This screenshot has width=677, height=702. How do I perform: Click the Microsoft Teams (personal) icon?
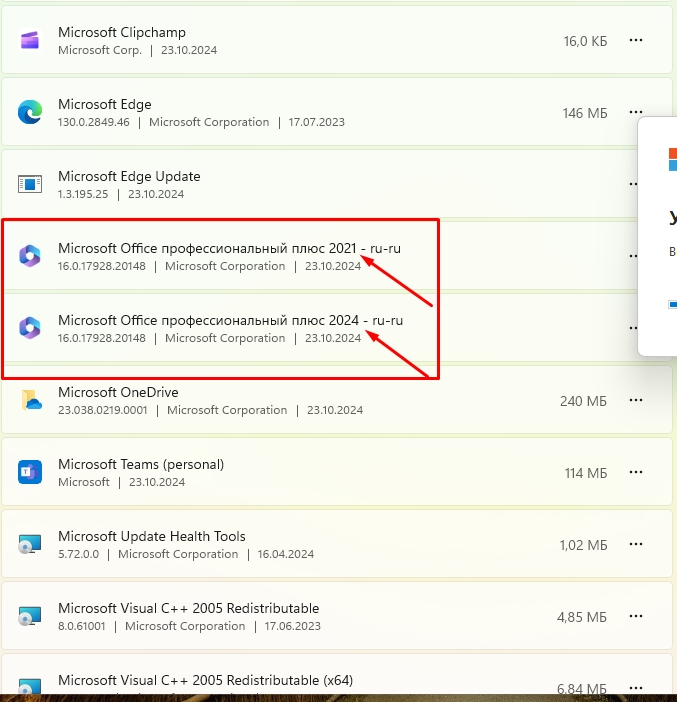pos(30,472)
